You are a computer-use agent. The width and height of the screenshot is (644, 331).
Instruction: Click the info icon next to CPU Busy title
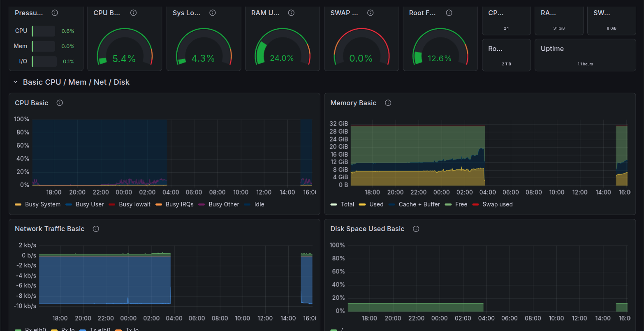(x=133, y=13)
